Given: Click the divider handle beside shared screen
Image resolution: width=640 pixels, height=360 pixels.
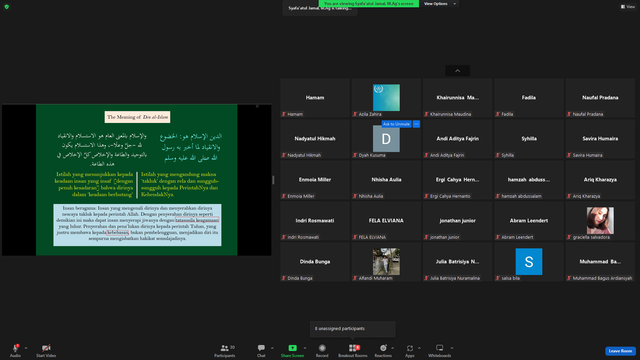Looking at the screenshot, I should tap(273, 180).
